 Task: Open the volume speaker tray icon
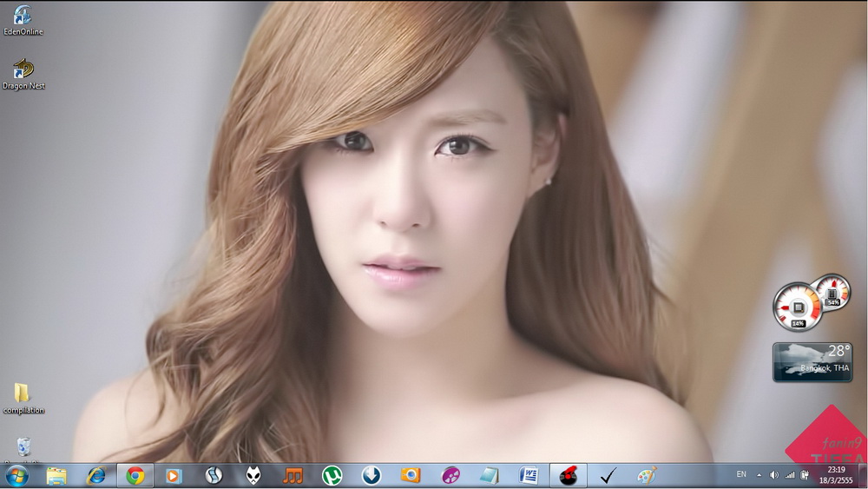click(x=774, y=475)
